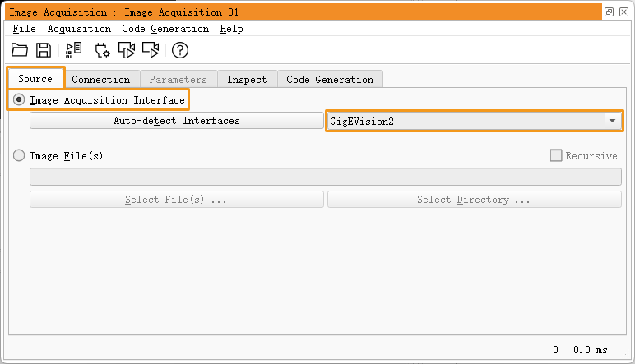Open the Acquisition menu
The height and width of the screenshot is (364, 635).
tap(79, 29)
